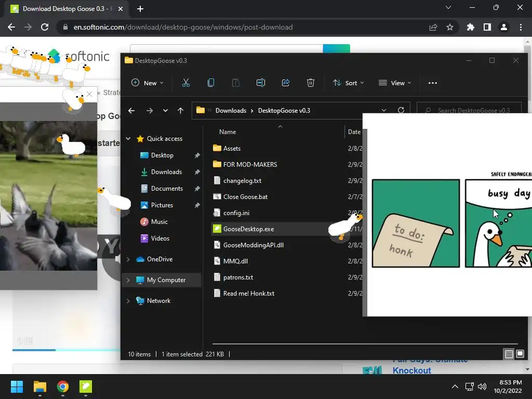Open Chrome profile icon

[504, 27]
